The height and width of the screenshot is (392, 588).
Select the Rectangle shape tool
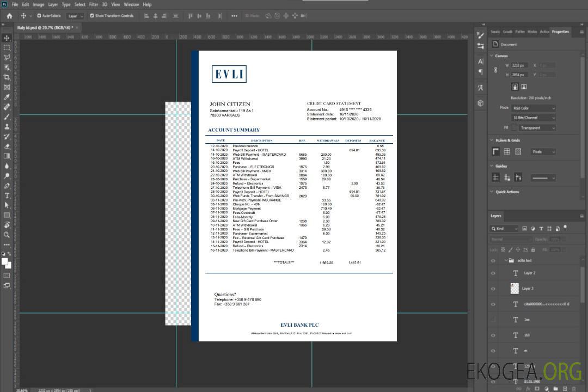7,215
